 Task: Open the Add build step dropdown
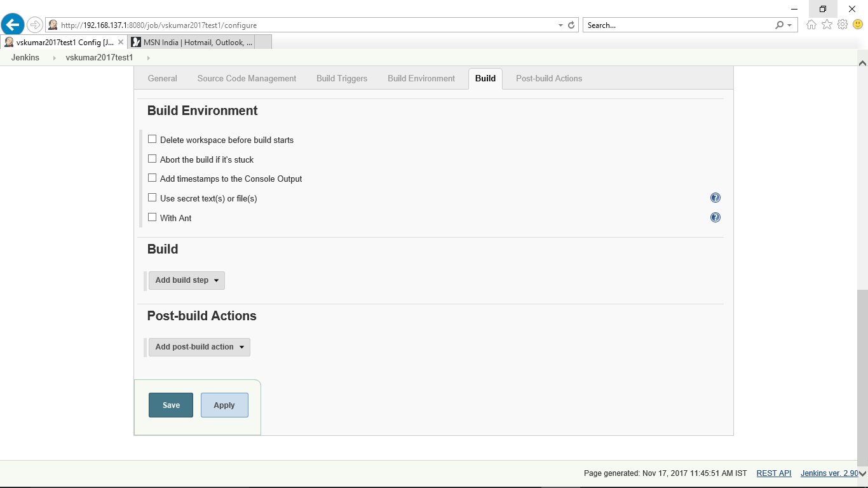186,280
